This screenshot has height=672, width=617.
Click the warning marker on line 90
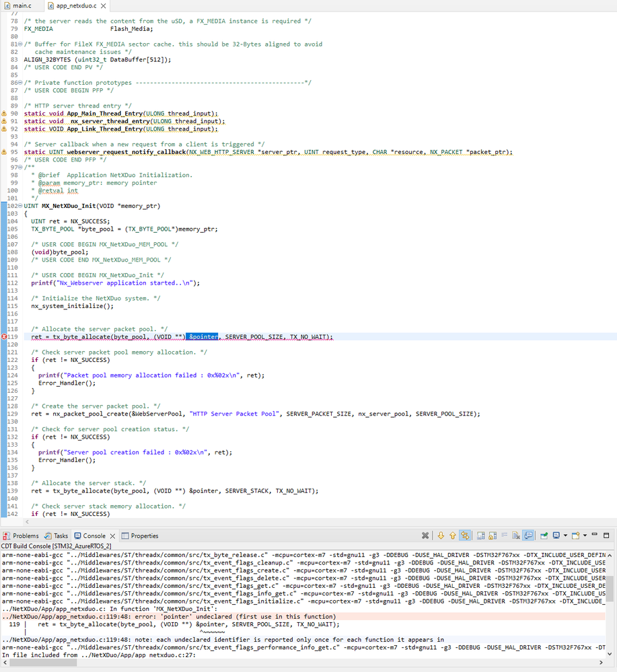coord(4,114)
